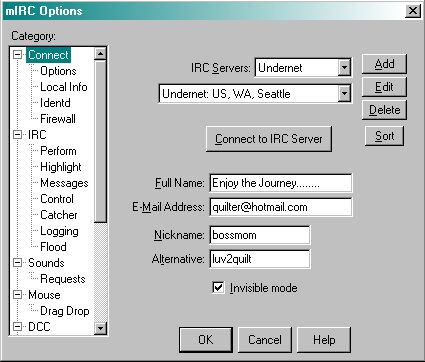Click the Add server button
The height and width of the screenshot is (362, 425).
[384, 64]
